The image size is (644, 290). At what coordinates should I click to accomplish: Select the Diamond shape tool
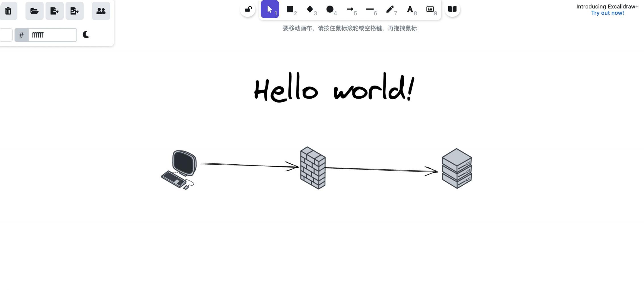[310, 9]
